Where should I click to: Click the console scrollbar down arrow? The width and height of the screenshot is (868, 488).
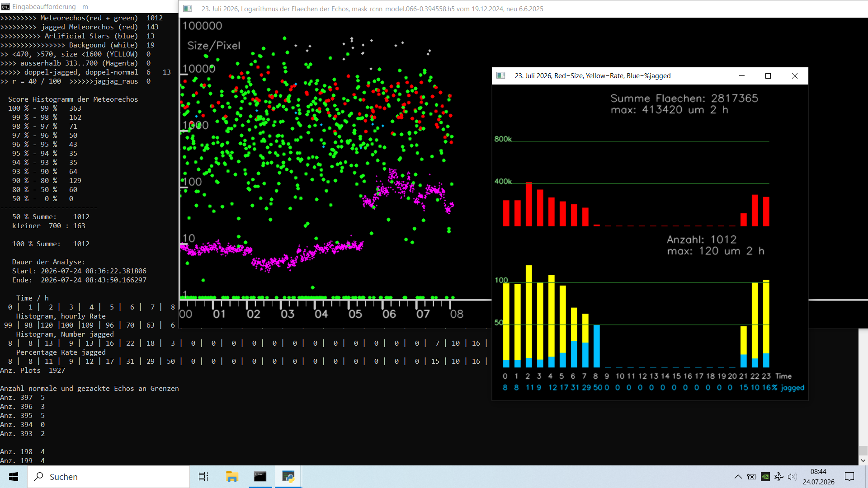(863, 461)
